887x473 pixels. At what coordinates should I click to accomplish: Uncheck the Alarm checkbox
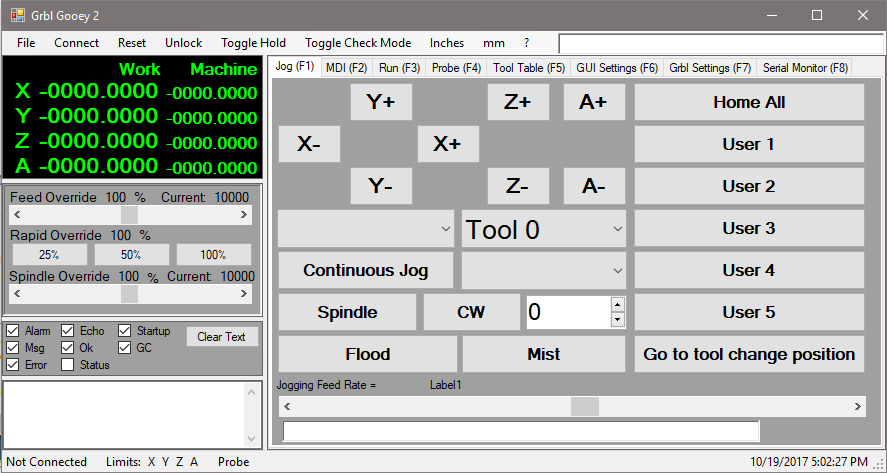[12, 330]
